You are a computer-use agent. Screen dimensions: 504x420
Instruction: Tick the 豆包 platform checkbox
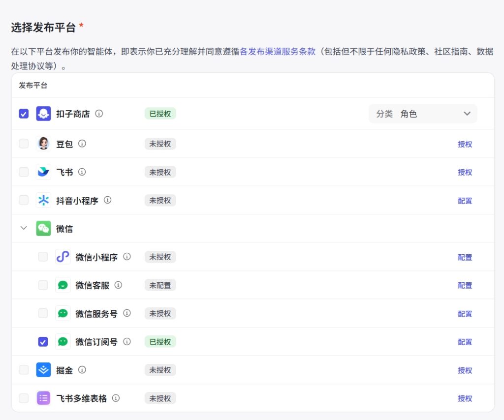pos(24,144)
